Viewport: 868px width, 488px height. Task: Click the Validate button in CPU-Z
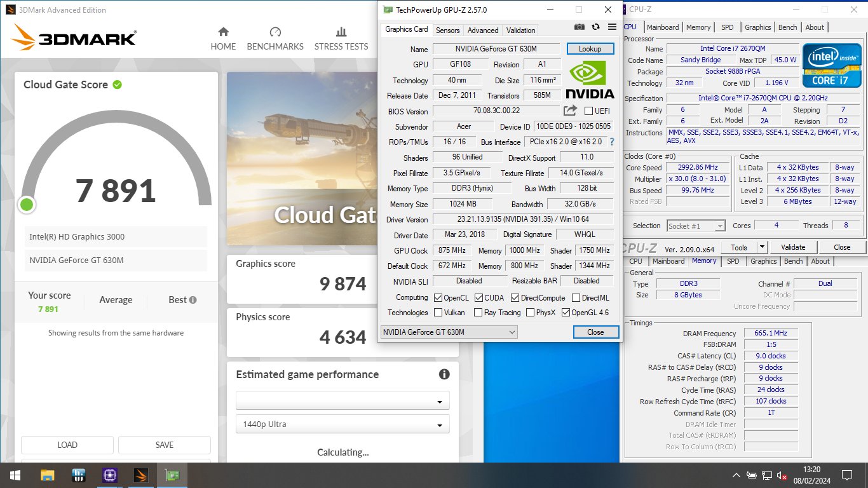click(x=793, y=247)
